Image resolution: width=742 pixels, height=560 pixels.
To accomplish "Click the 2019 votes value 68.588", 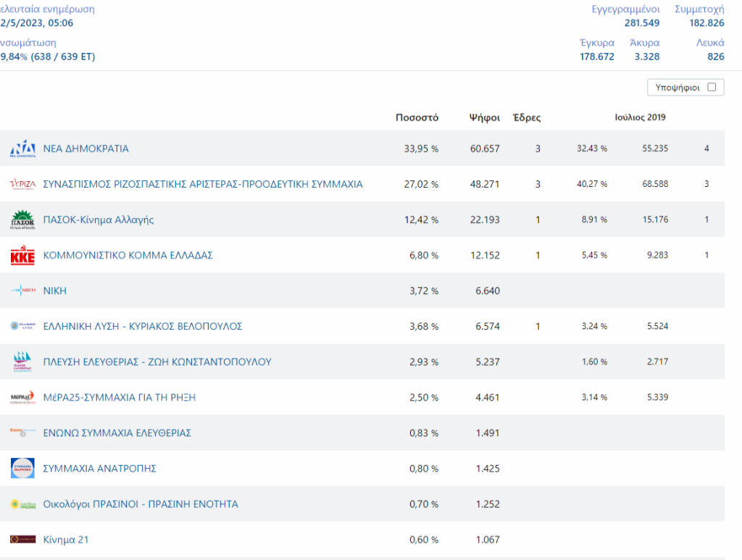I will pyautogui.click(x=655, y=184).
